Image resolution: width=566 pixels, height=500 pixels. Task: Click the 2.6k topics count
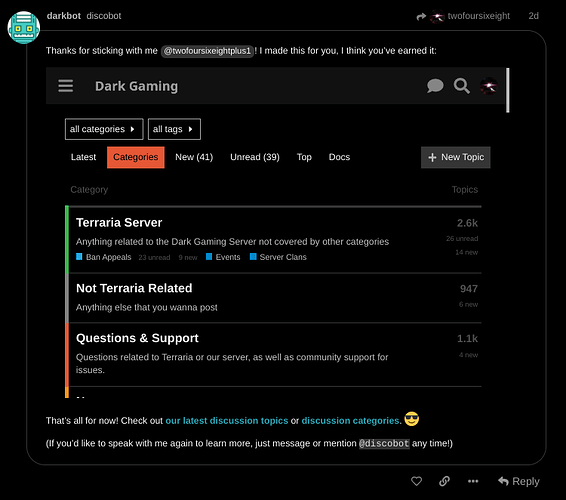467,223
